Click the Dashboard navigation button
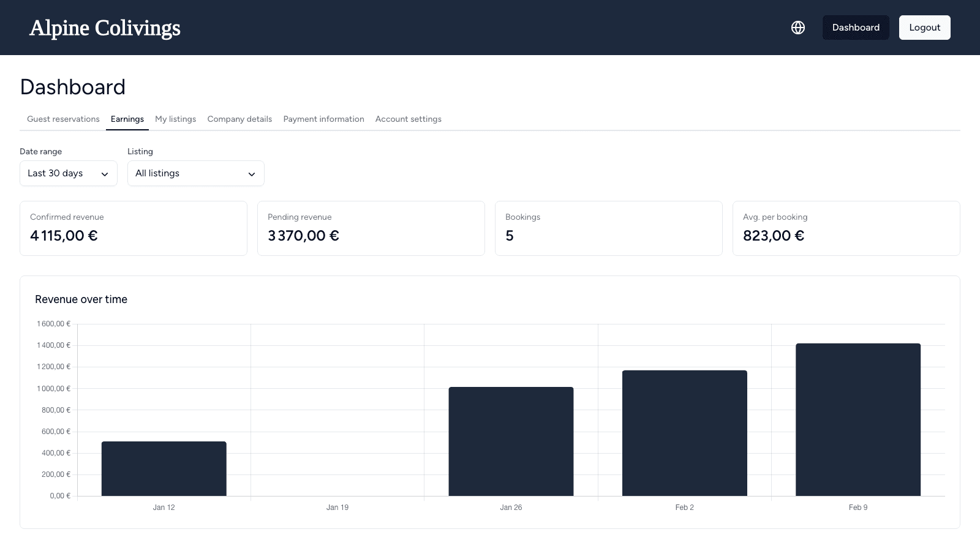Screen dimensions: 980x551 (856, 28)
